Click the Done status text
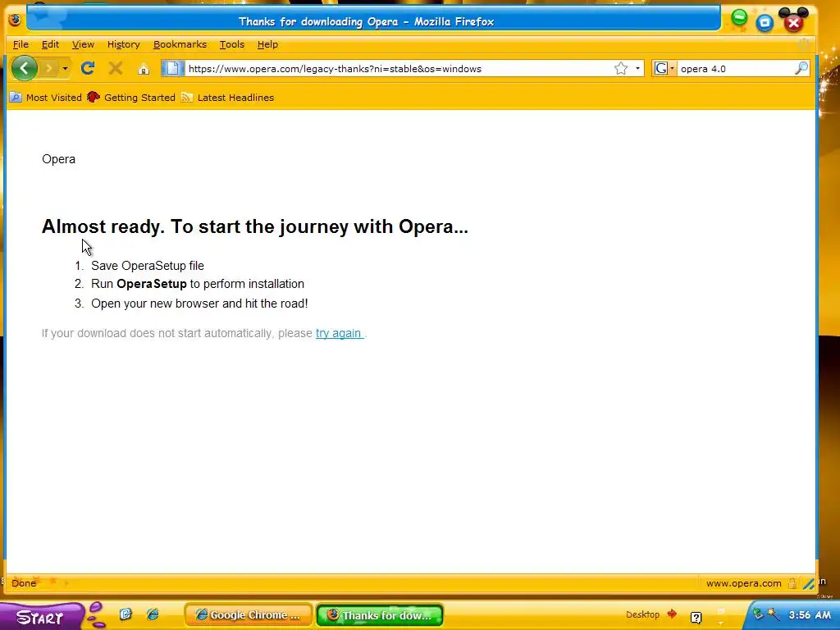 point(24,583)
